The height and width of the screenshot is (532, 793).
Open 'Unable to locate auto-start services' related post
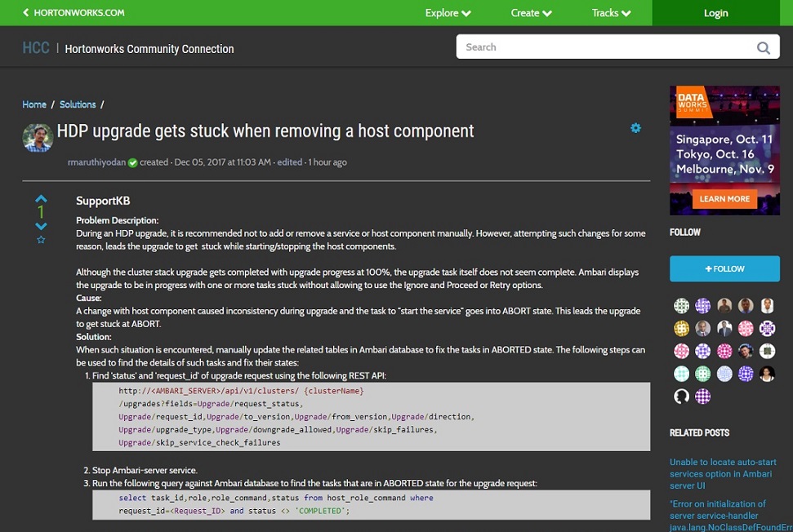click(723, 474)
